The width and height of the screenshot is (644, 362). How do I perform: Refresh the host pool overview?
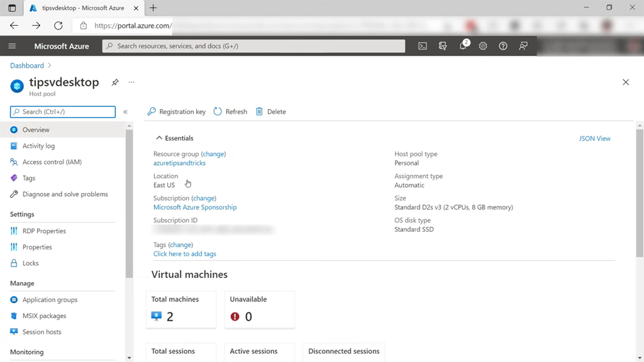(x=230, y=111)
